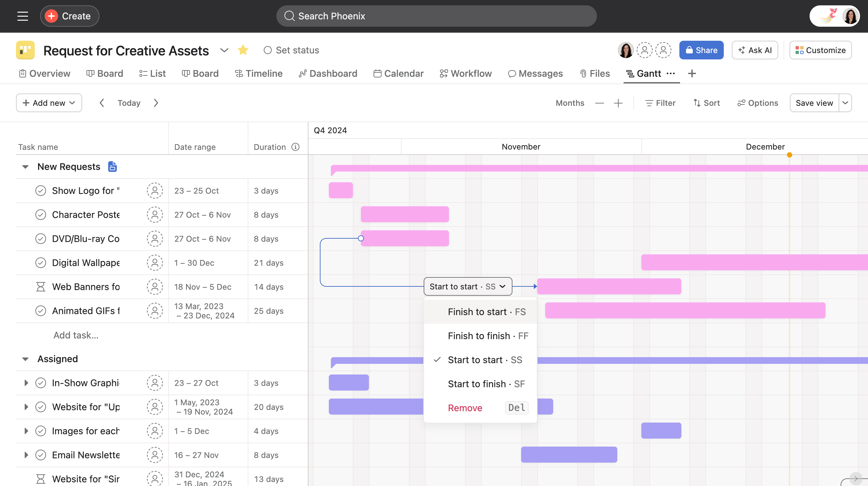Screen dimensions: 868x486
Task: Open the project name dropdown menu
Action: tap(223, 50)
